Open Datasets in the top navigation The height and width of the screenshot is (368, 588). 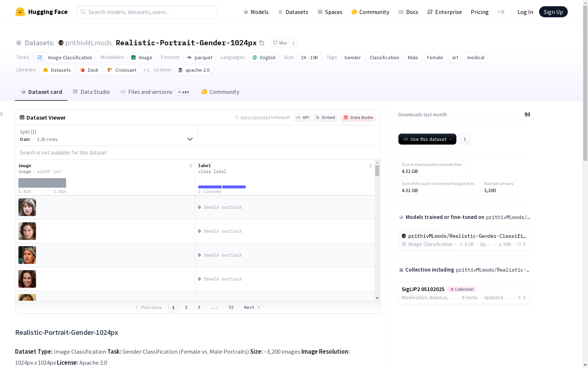point(293,12)
